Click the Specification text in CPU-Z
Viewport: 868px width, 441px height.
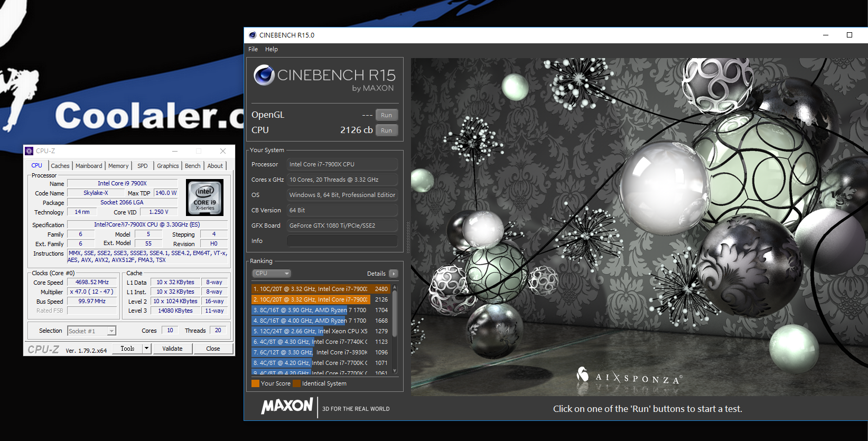click(x=147, y=224)
